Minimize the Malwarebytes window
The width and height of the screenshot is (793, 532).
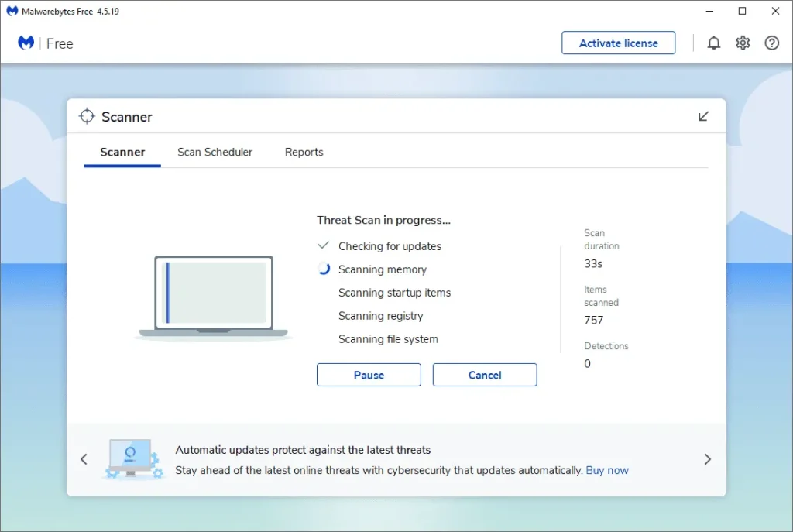point(709,11)
